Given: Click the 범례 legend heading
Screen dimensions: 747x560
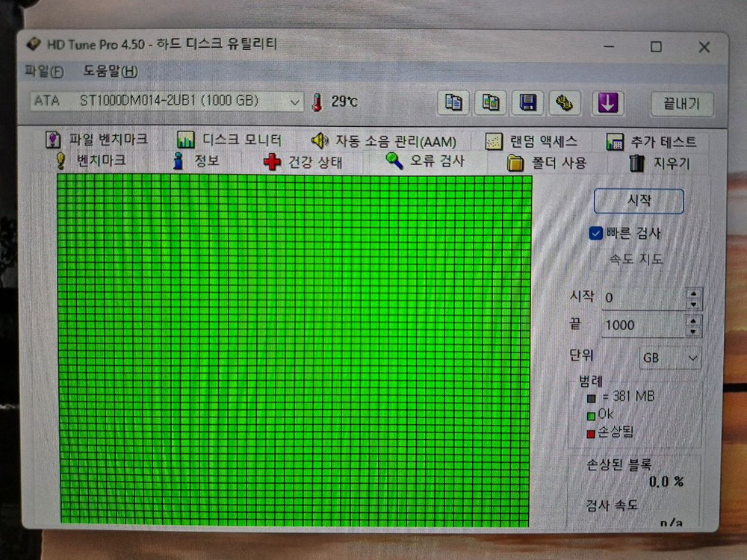Looking at the screenshot, I should point(591,381).
